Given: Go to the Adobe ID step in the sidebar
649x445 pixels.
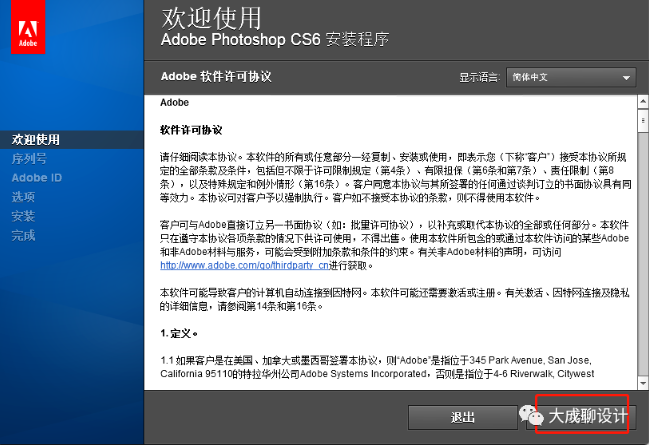Looking at the screenshot, I should (x=37, y=177).
